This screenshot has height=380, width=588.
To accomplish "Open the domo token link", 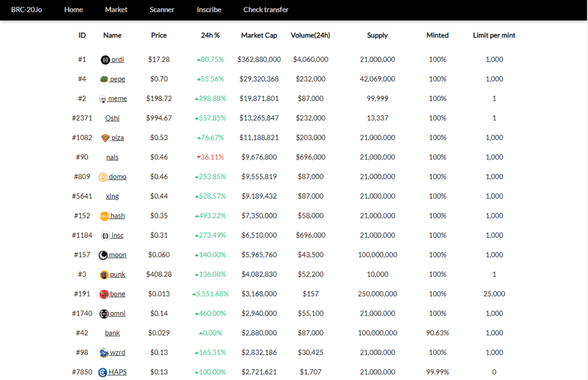I will 118,176.
